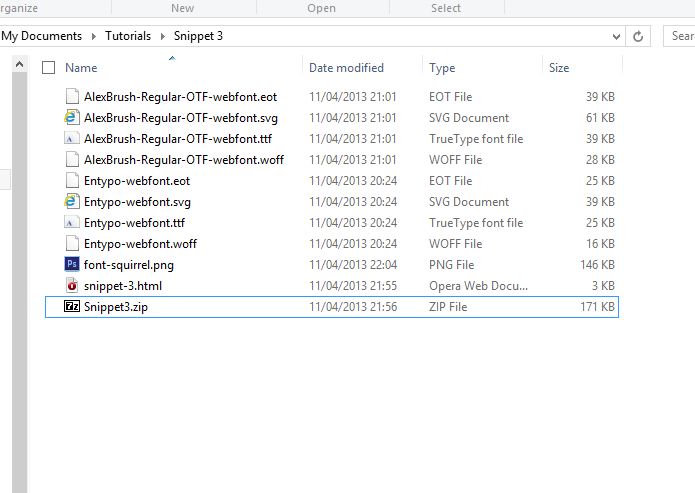Click the Photoshop icon of font-squirrel.png
695x493 pixels.
72,264
